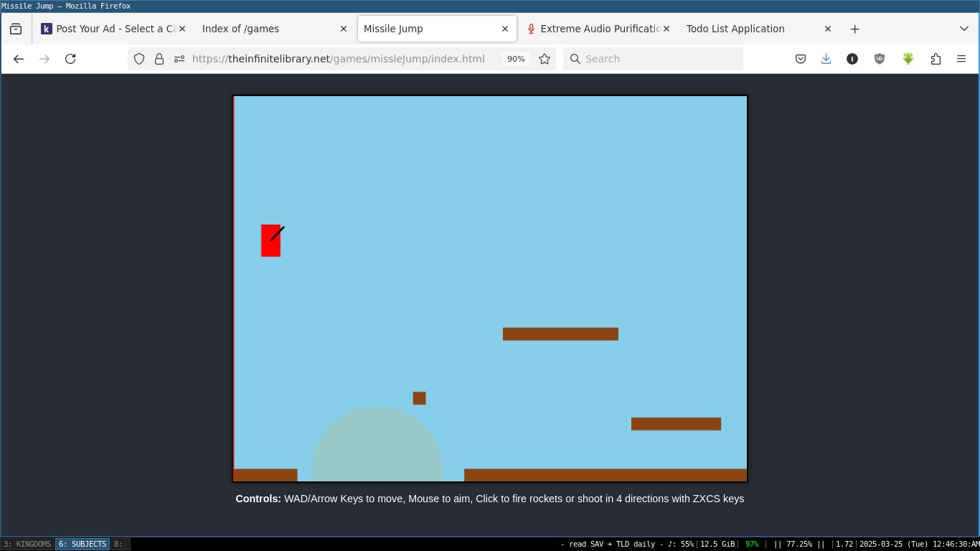Open a new tab with plus button
Viewport: 980px width, 551px height.
[x=854, y=29]
